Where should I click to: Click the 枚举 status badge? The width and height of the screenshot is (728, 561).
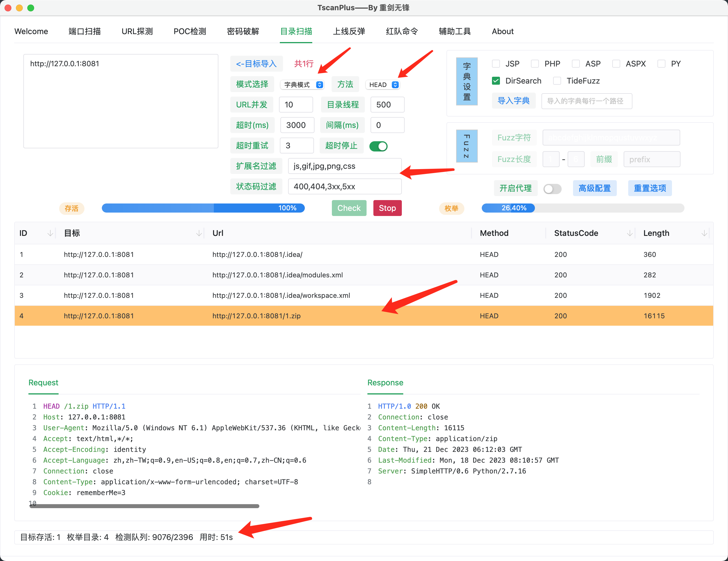click(x=451, y=209)
